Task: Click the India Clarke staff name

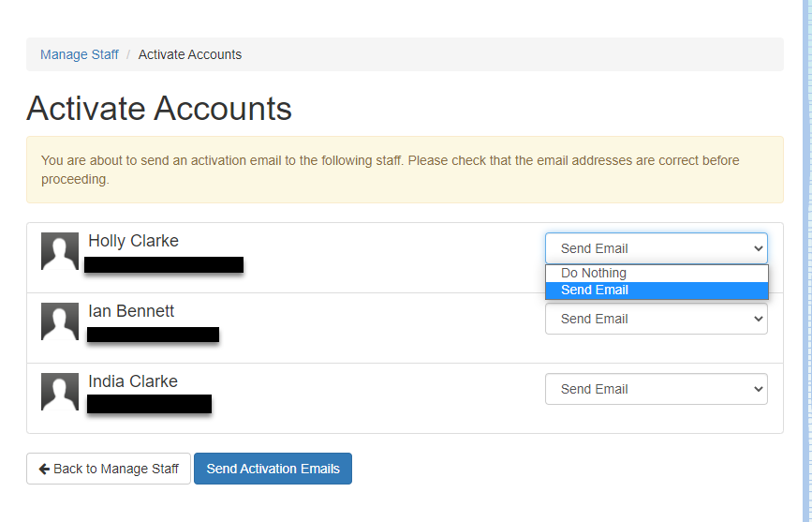Action: (133, 381)
